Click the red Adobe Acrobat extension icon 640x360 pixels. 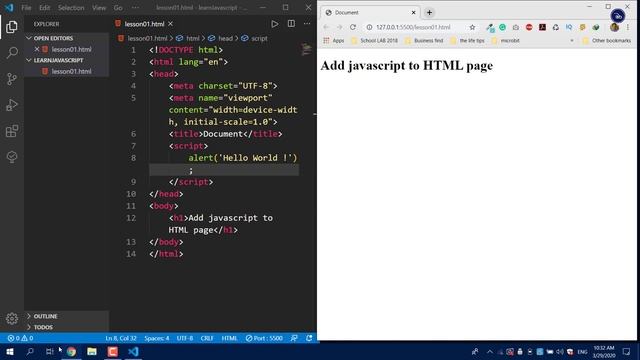tap(542, 27)
